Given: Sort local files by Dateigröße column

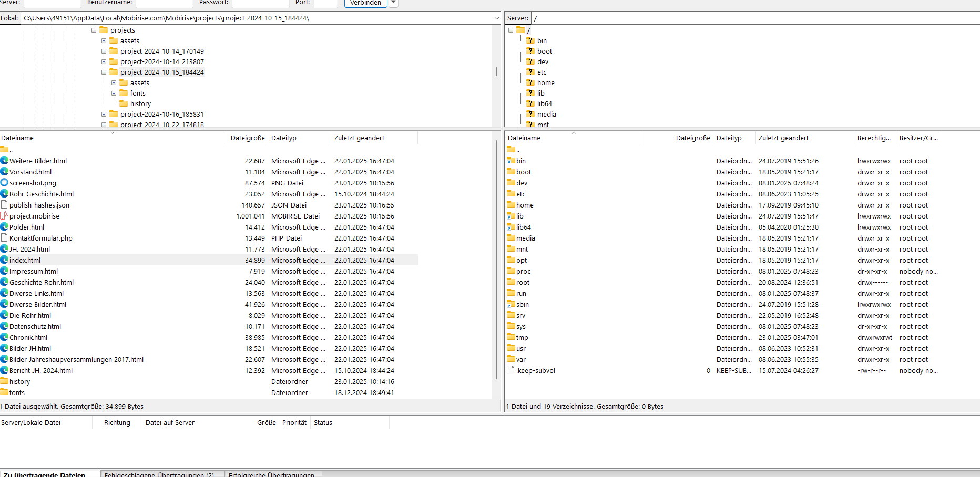Looking at the screenshot, I should click(247, 138).
